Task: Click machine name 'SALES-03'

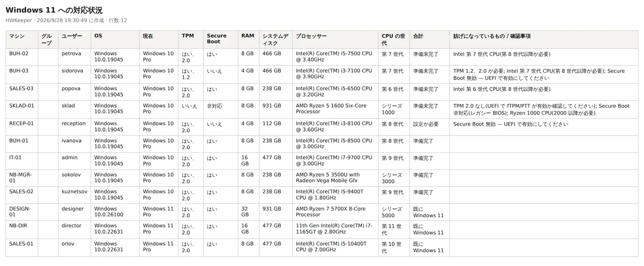Action: pos(21,88)
